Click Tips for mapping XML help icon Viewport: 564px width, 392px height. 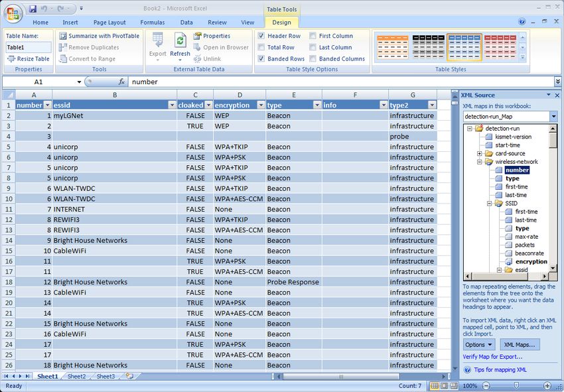click(467, 369)
